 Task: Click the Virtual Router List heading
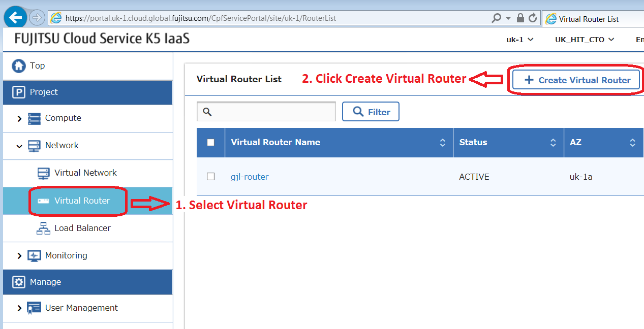tap(239, 79)
